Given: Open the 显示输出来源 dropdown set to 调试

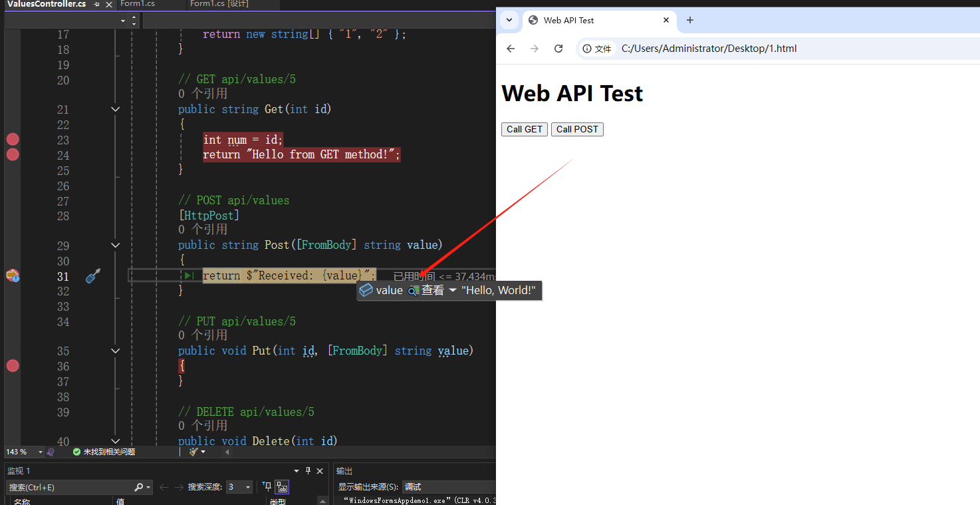Looking at the screenshot, I should [449, 487].
